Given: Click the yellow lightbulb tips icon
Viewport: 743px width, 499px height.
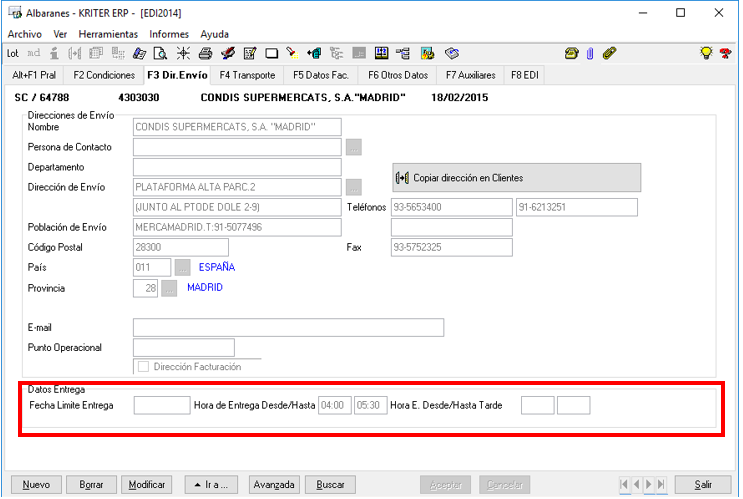Looking at the screenshot, I should pos(706,53).
